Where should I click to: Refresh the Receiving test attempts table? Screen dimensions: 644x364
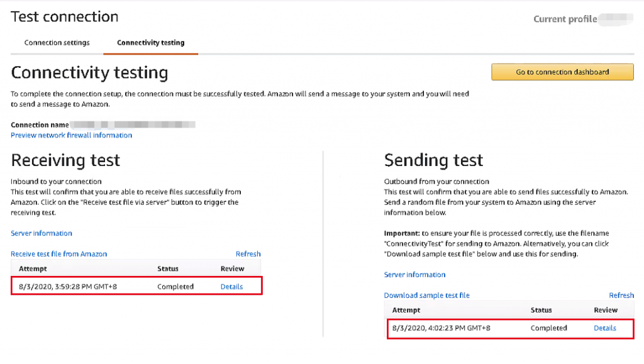(248, 254)
